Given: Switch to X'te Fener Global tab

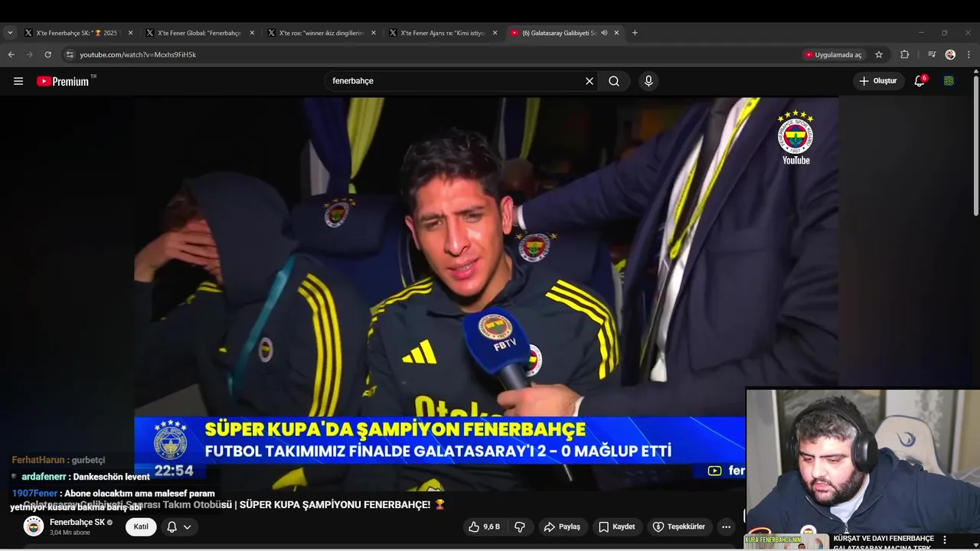Looking at the screenshot, I should [x=199, y=33].
